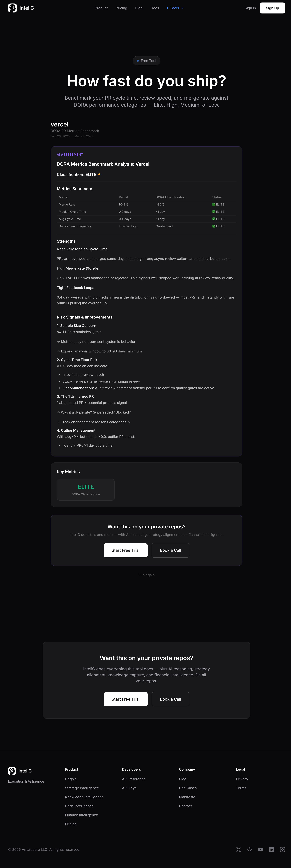Open the Instagram footer icon

click(x=283, y=850)
